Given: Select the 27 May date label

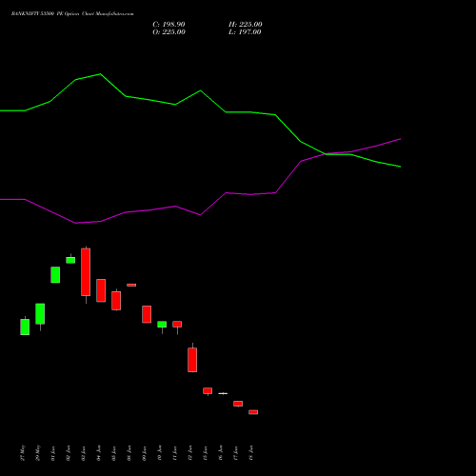Looking at the screenshot, I should coord(23,453).
